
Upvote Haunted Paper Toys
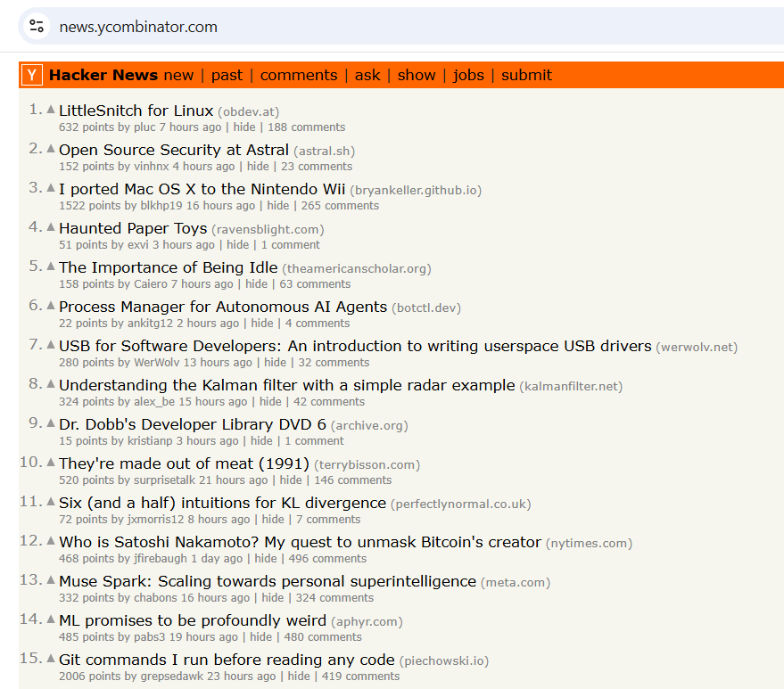click(51, 226)
